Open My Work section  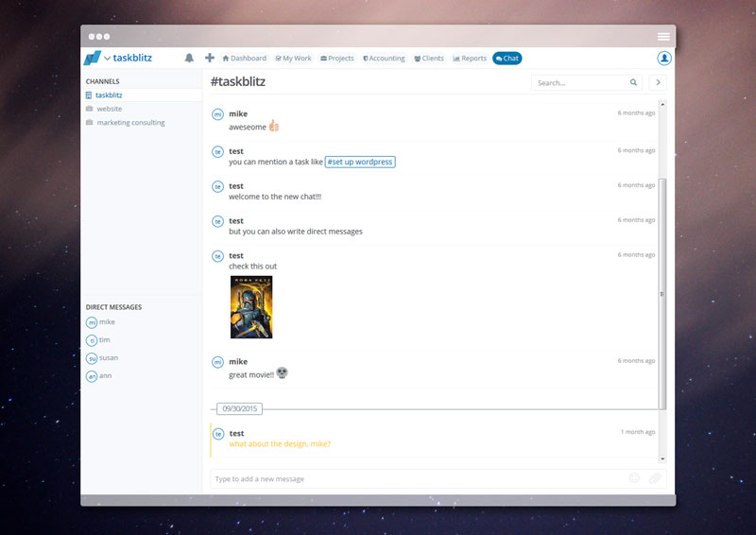[x=293, y=59]
